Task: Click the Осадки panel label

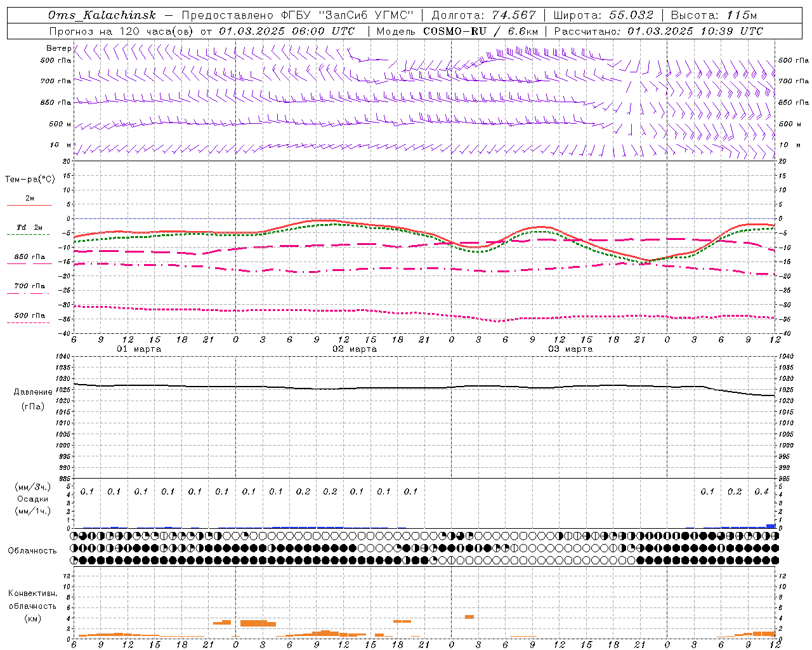Action: [33, 499]
